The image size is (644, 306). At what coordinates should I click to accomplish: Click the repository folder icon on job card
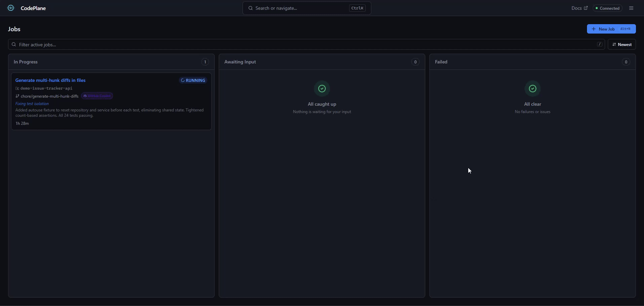click(x=17, y=89)
